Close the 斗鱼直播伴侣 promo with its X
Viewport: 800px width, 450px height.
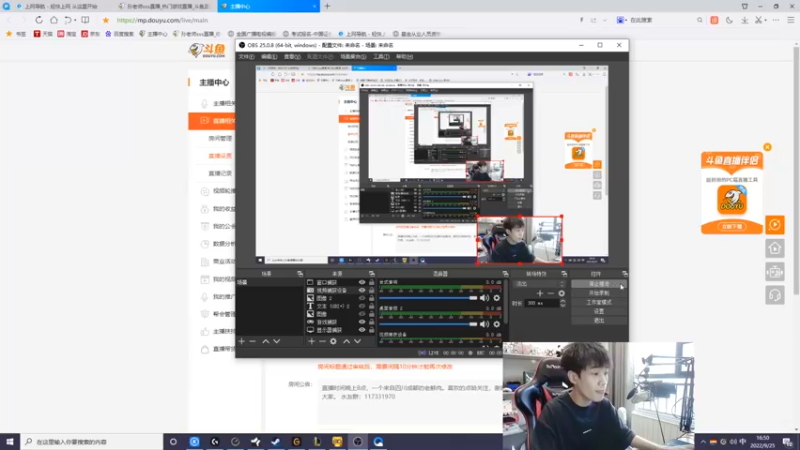(x=767, y=147)
